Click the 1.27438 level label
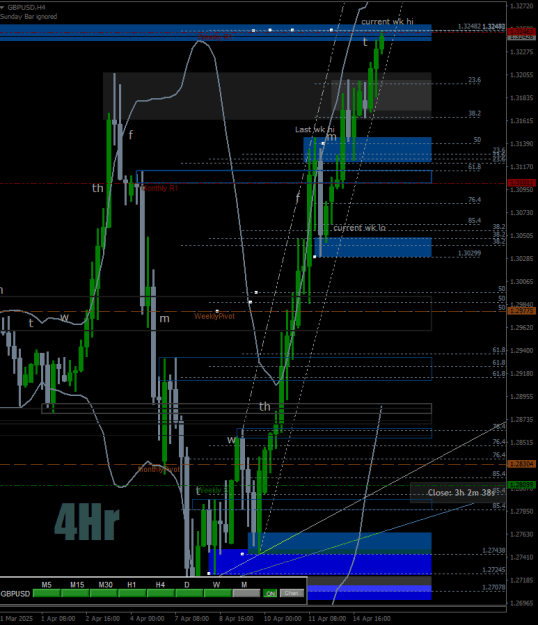 pos(493,550)
